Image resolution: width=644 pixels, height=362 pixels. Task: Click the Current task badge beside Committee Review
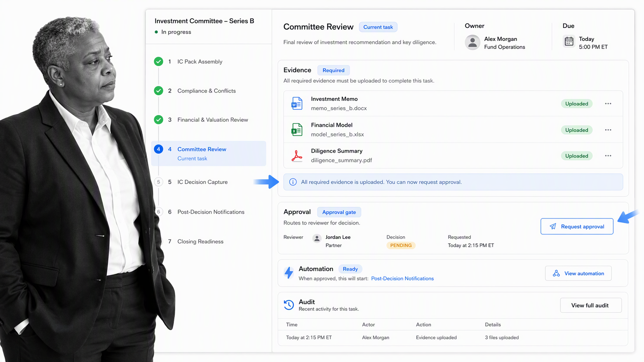click(x=378, y=27)
